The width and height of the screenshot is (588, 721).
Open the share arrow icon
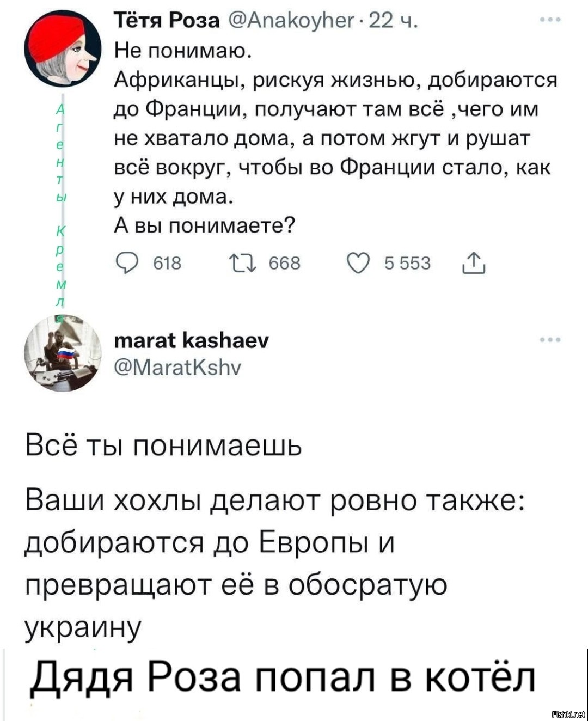[473, 262]
